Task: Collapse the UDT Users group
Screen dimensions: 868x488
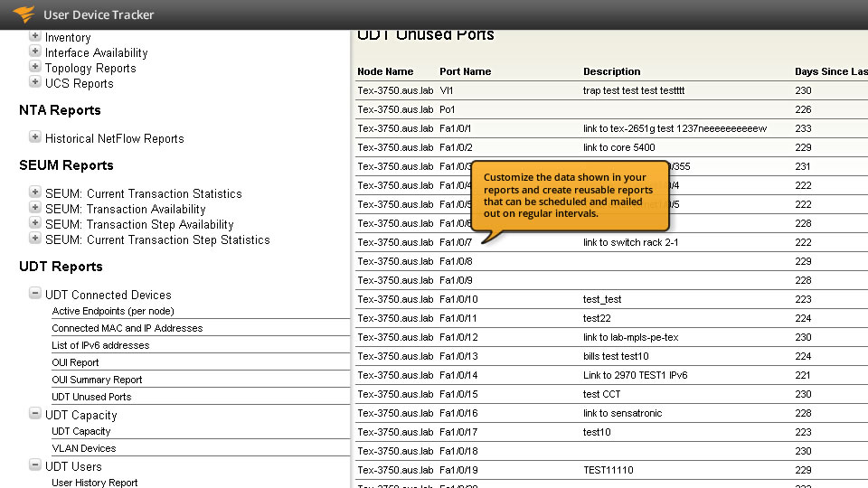Action: click(35, 465)
